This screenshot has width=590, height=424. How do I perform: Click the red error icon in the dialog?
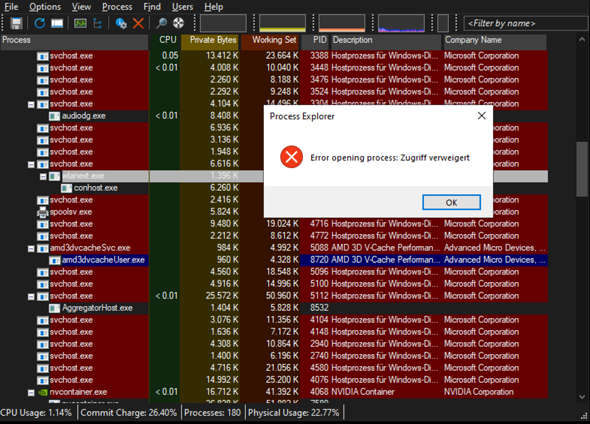click(x=291, y=157)
